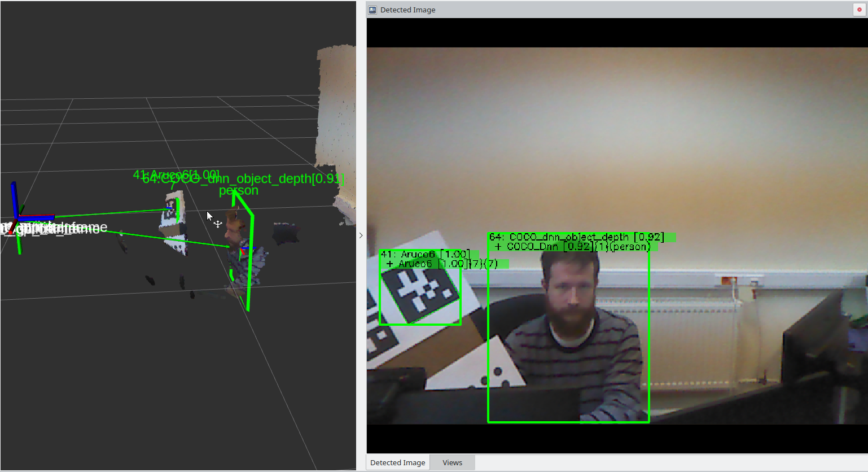Click the "person" text label in 3D view
Viewport: 868px width, 472px height.
pos(238,191)
